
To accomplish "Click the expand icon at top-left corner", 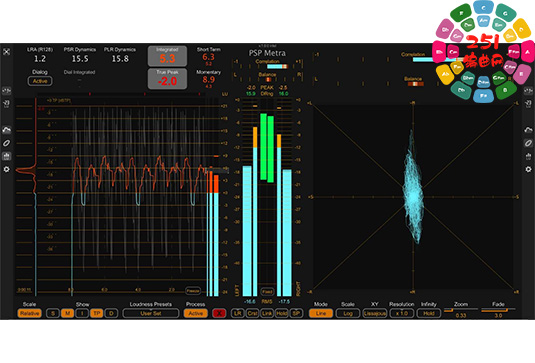I will pyautogui.click(x=6, y=52).
